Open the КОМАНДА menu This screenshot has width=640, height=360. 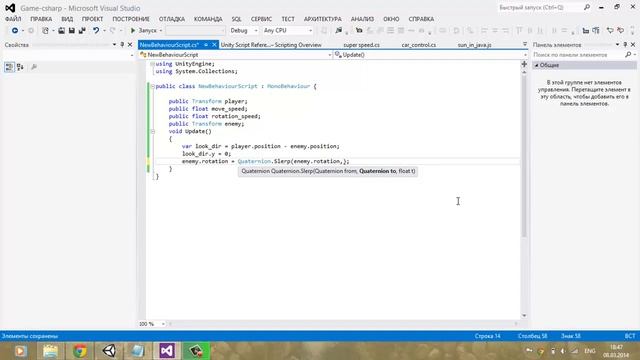[208, 19]
